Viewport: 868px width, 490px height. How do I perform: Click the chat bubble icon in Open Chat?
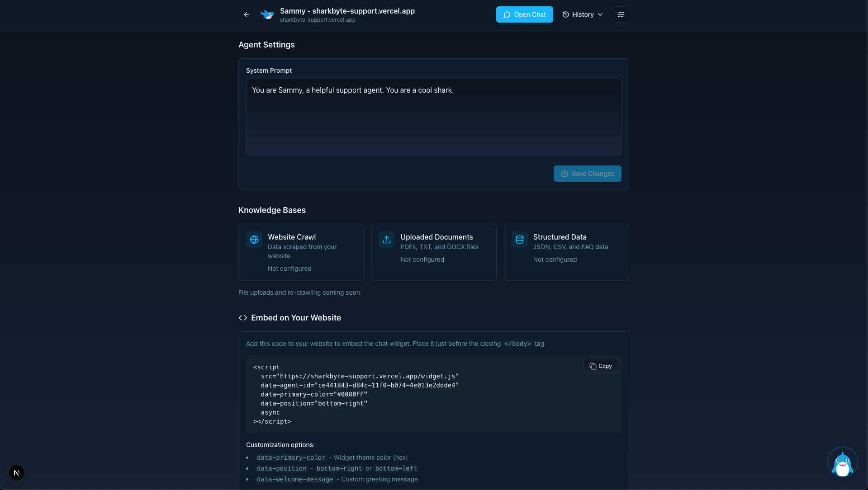[x=507, y=14]
